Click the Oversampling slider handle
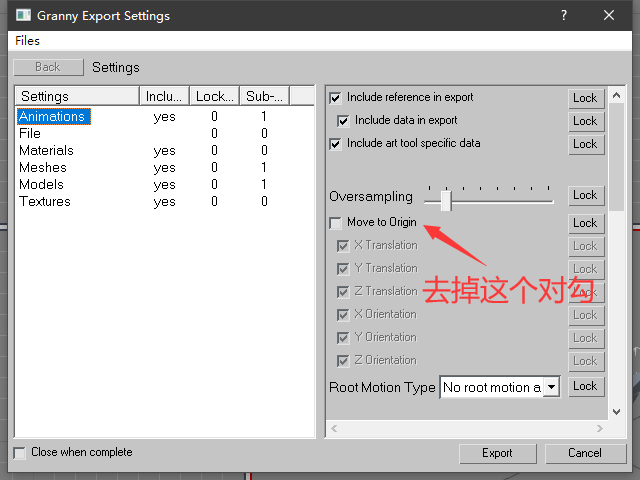The width and height of the screenshot is (640, 480). [446, 200]
